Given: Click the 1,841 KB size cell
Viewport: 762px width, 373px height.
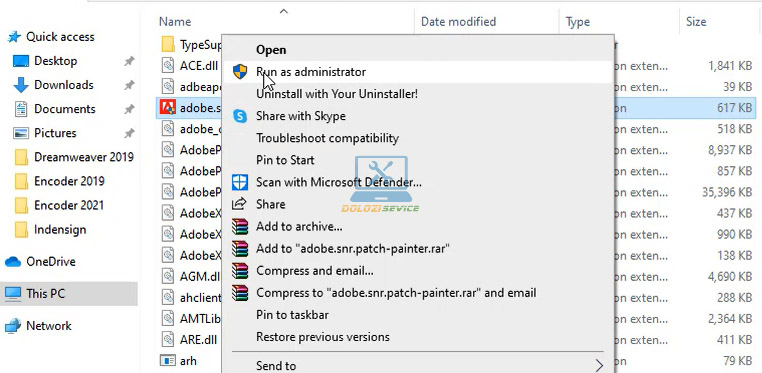Looking at the screenshot, I should [730, 66].
